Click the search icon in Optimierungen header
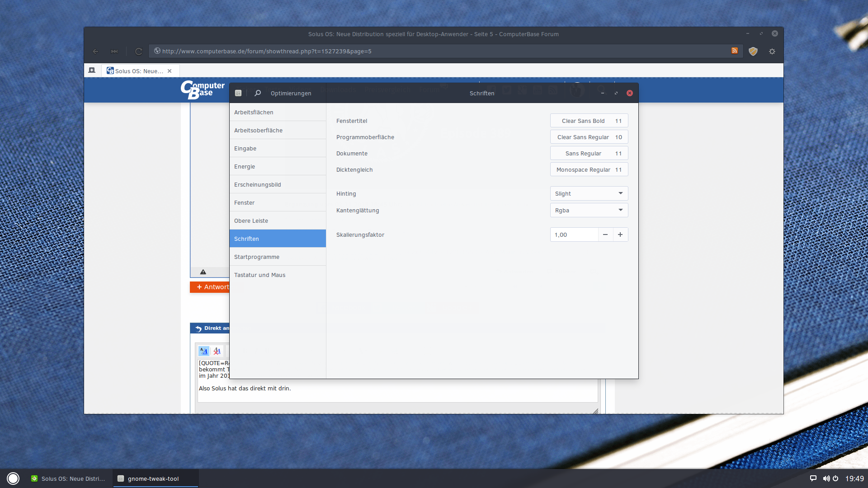868x488 pixels. pyautogui.click(x=258, y=93)
